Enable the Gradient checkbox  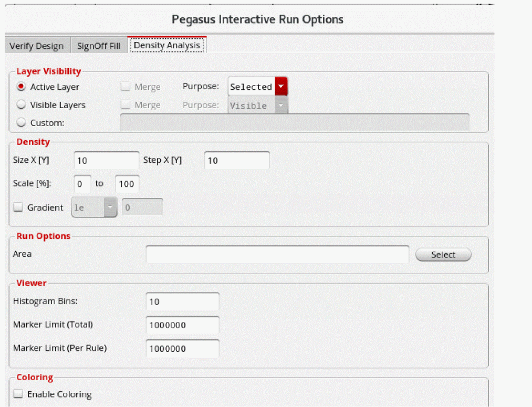[18, 207]
